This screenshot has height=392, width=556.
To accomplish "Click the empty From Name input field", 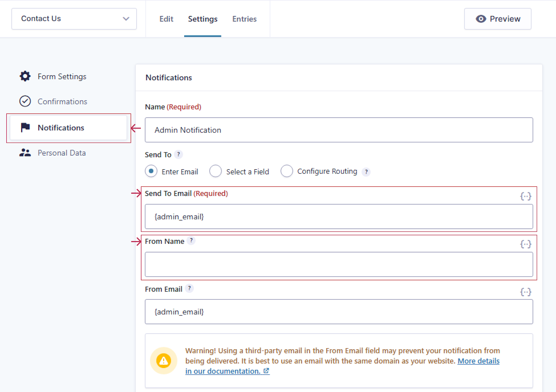I will 339,265.
